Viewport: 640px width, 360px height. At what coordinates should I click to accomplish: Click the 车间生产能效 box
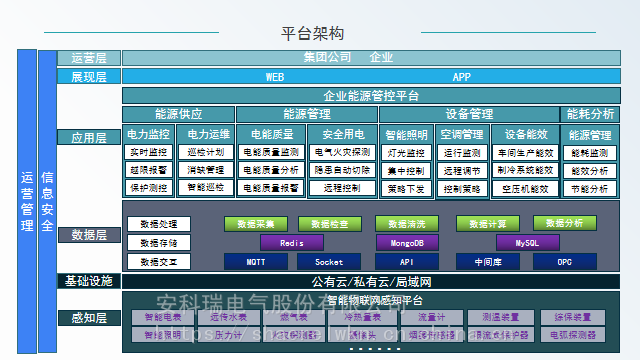tap(525, 153)
